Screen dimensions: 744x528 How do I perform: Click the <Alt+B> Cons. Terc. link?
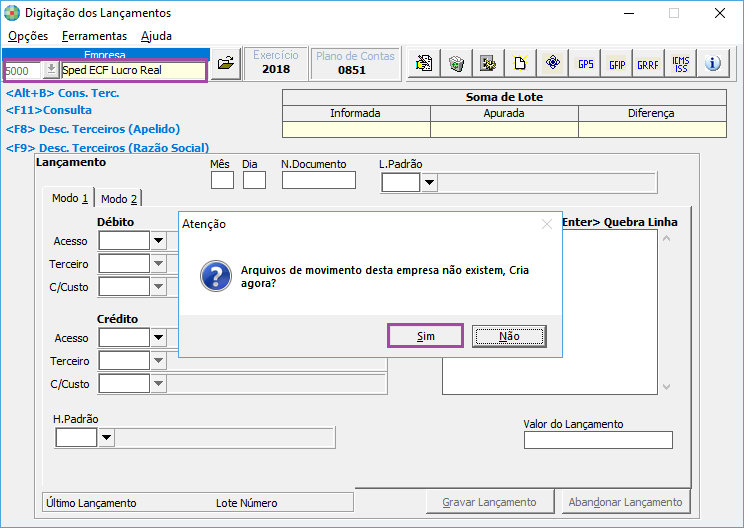[62, 93]
